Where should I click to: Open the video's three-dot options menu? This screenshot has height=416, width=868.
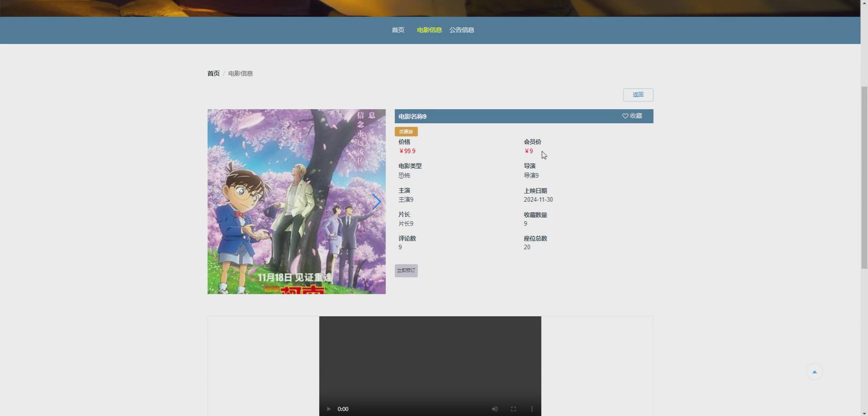click(x=532, y=409)
